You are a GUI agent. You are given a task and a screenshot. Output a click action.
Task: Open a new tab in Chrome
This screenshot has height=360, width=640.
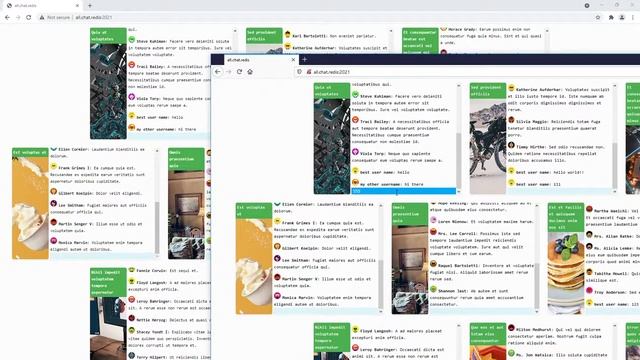(x=90, y=6)
